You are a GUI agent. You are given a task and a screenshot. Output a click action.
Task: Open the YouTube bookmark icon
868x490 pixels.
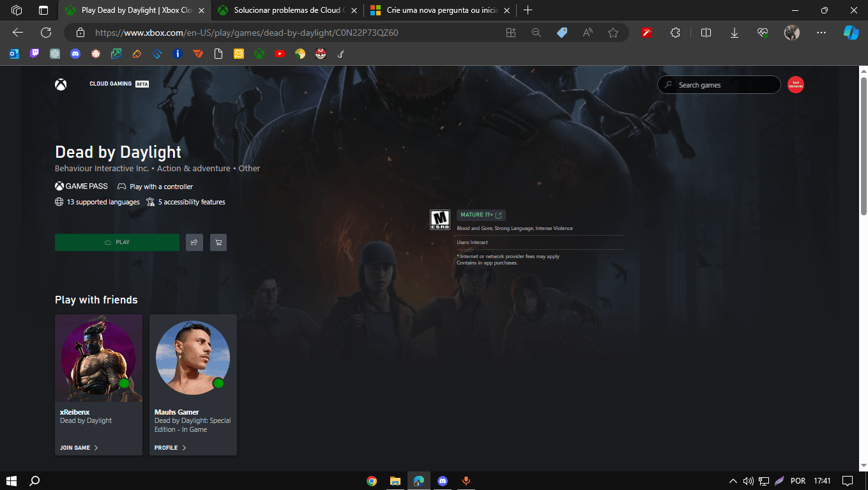pyautogui.click(x=280, y=54)
